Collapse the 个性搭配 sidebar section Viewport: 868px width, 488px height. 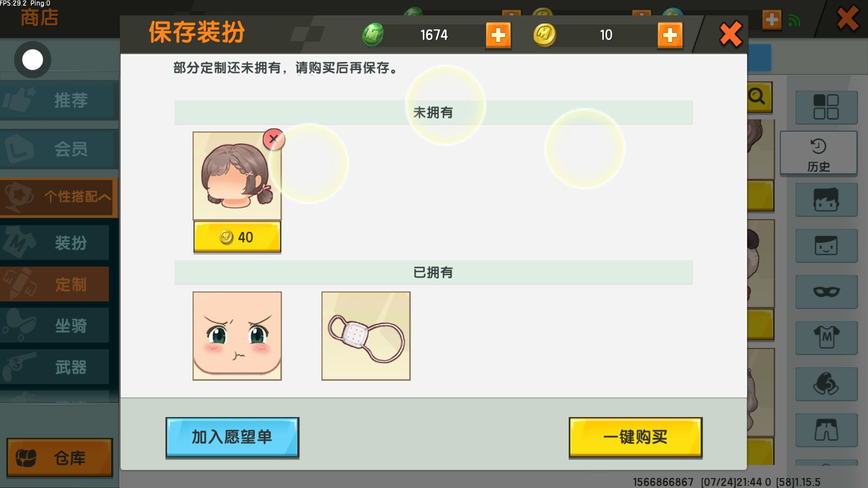point(59,197)
